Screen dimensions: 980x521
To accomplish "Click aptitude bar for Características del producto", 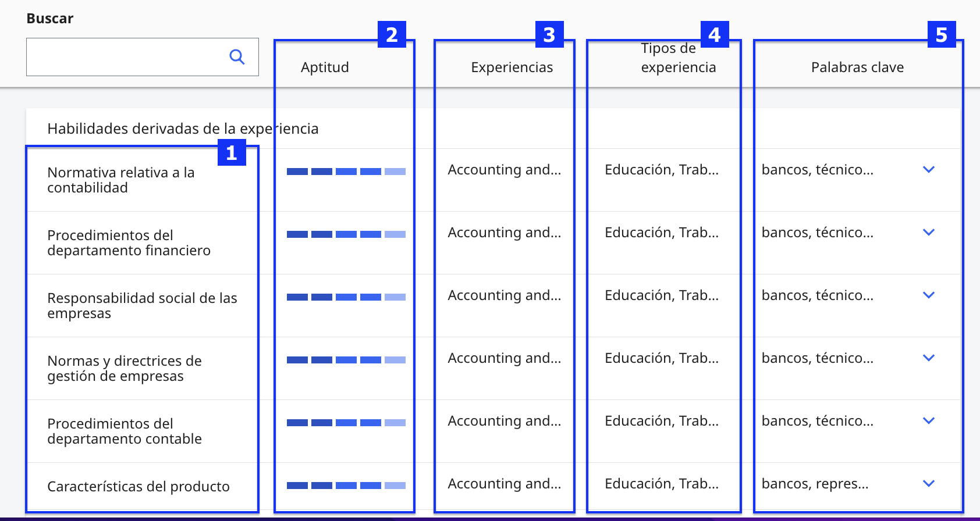I will (346, 486).
